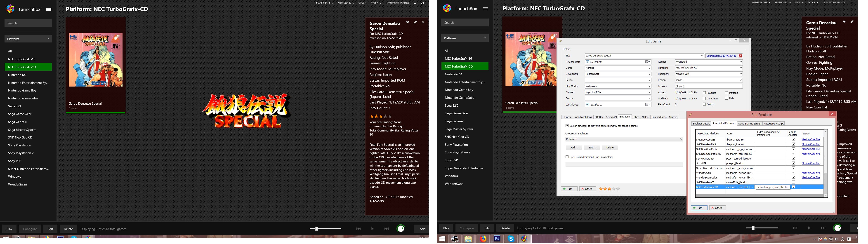The width and height of the screenshot is (868, 244).
Task: Click the Windows Start button
Action: click(x=442, y=239)
